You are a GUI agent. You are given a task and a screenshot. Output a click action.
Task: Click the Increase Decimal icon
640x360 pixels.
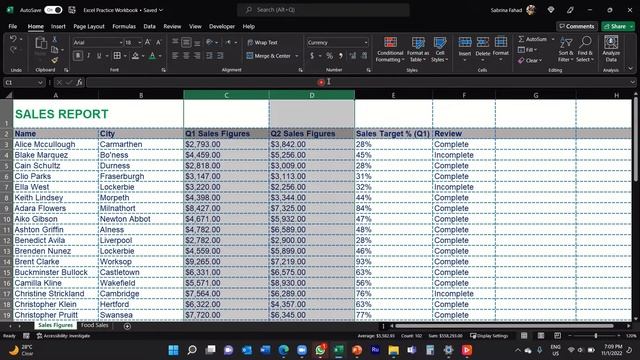(353, 56)
